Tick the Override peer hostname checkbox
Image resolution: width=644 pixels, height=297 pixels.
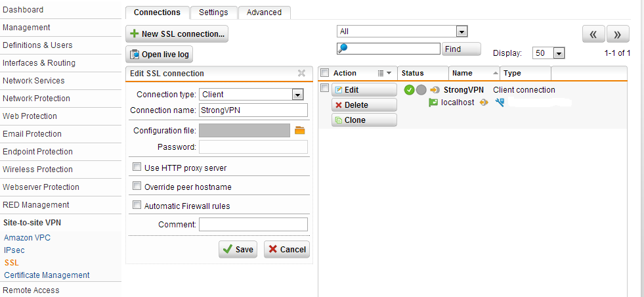tap(137, 186)
